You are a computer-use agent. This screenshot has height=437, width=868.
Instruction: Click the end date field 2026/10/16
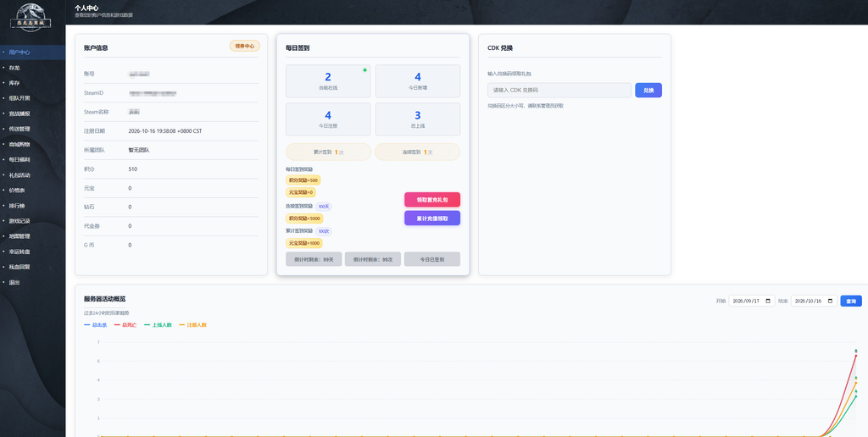(x=815, y=301)
